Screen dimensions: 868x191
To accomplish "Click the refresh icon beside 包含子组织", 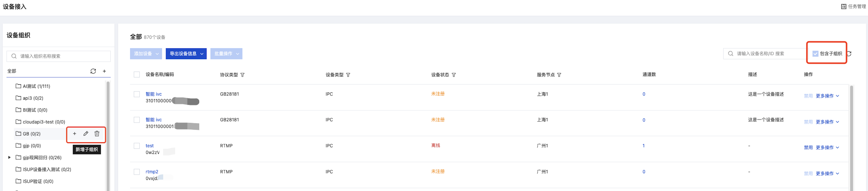I will tap(849, 54).
